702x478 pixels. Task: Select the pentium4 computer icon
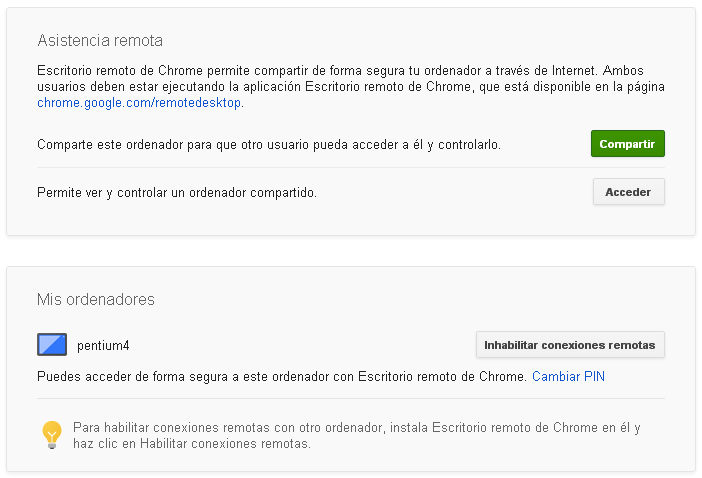point(52,345)
